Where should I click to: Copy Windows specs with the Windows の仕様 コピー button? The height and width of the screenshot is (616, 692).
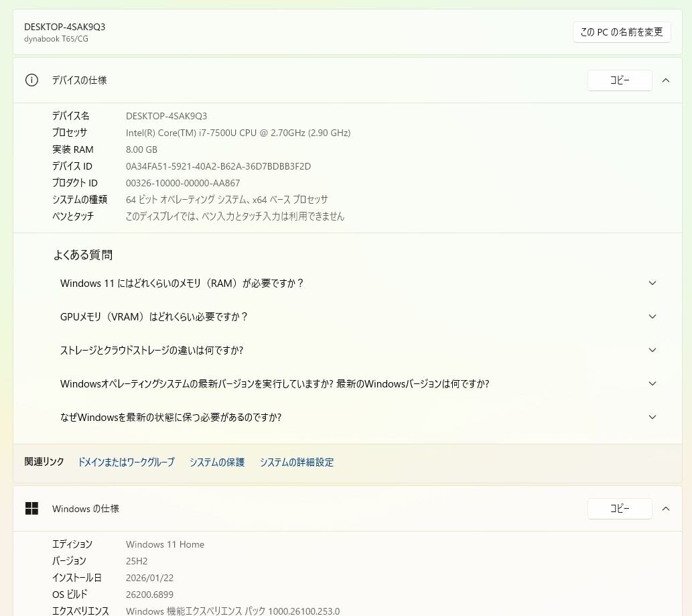[x=619, y=509]
